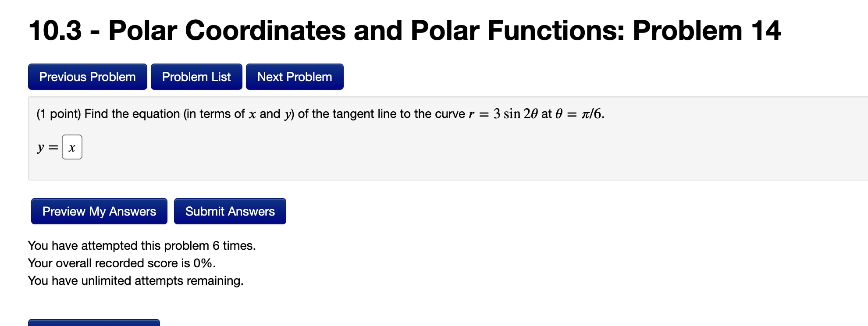
Task: Click the unlimited attempts remaining notice
Action: (x=136, y=280)
